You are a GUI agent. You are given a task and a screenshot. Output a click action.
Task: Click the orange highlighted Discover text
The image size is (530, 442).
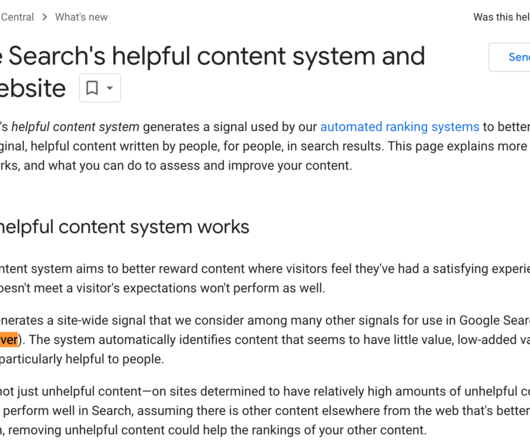pos(9,340)
